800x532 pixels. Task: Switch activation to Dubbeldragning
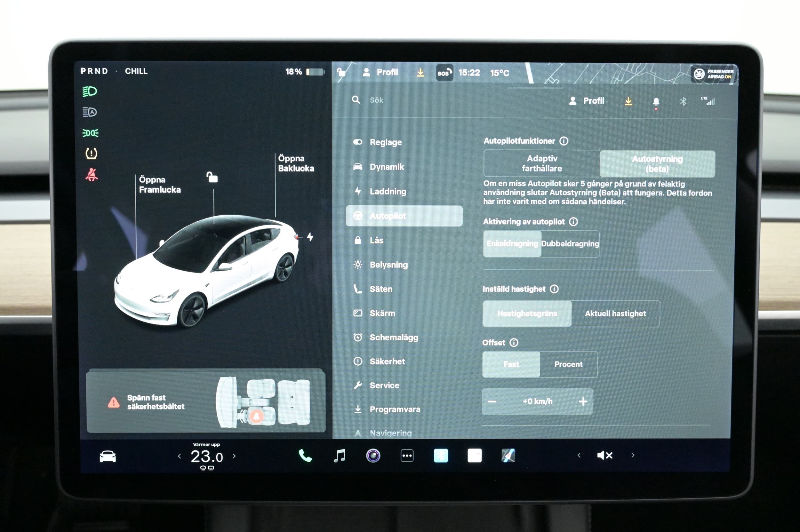[570, 244]
